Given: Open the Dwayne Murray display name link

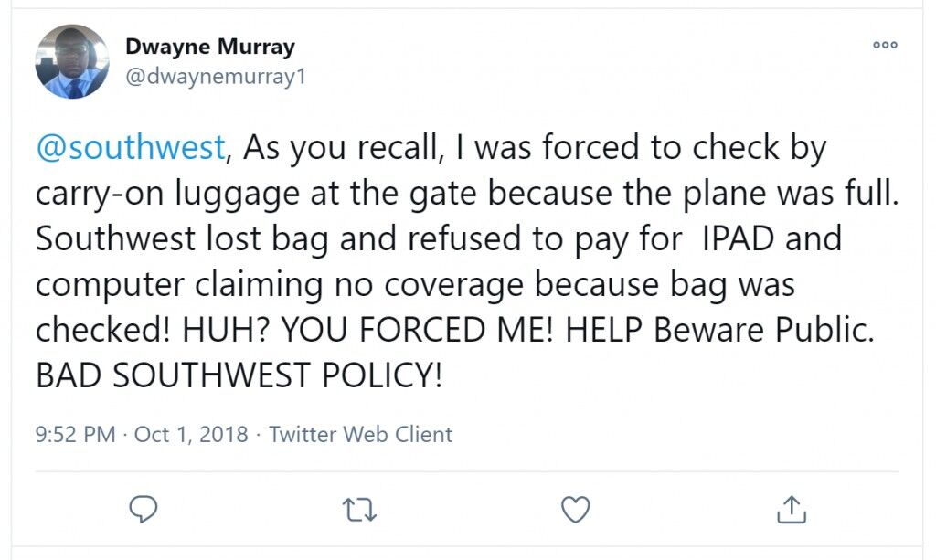Looking at the screenshot, I should [x=210, y=47].
